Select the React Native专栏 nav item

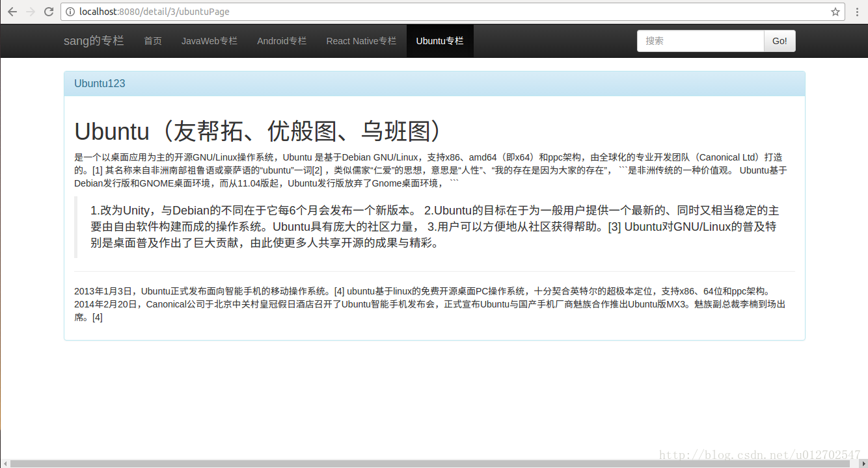(x=361, y=41)
